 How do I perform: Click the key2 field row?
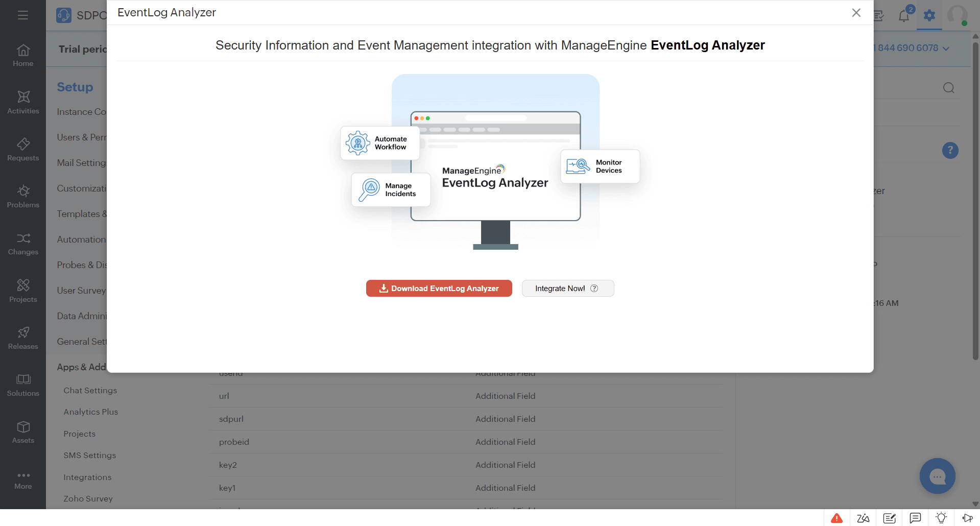pos(466,465)
